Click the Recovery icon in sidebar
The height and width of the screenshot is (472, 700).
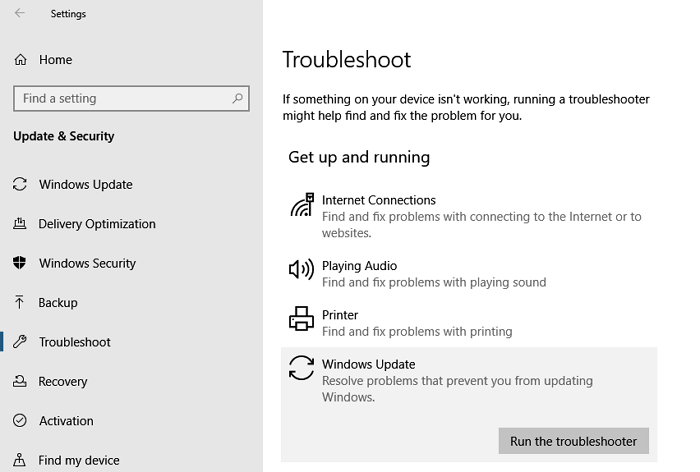point(19,382)
